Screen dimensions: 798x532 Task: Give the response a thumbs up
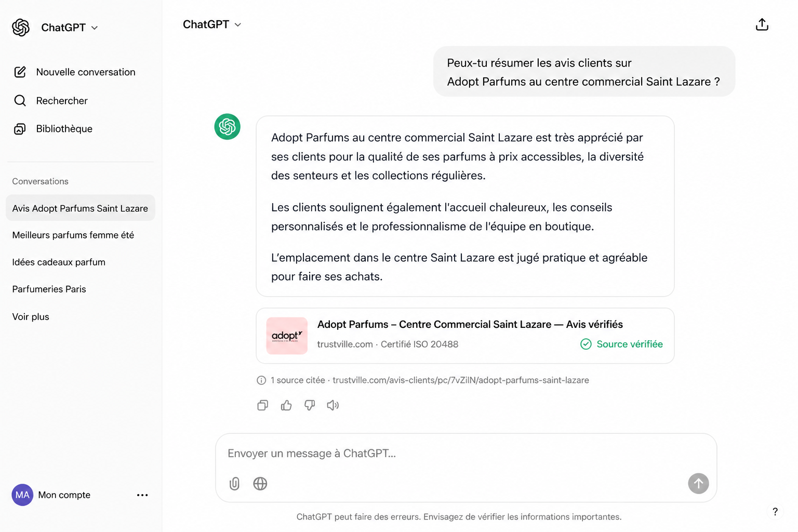pos(286,405)
